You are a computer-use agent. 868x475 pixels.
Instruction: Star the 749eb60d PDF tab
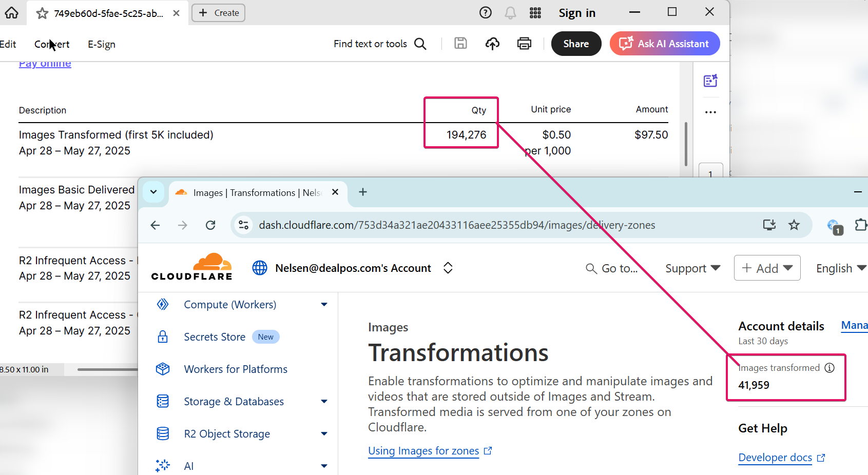tap(42, 13)
